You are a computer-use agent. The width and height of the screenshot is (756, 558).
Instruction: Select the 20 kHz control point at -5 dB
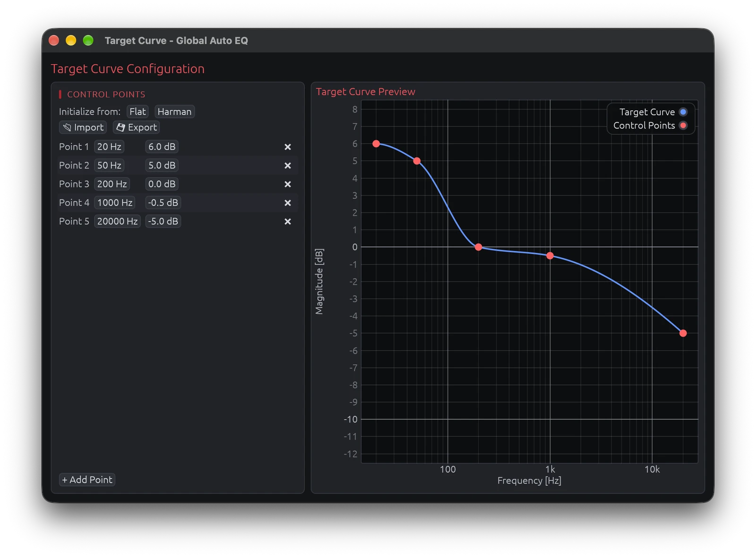[x=683, y=333]
